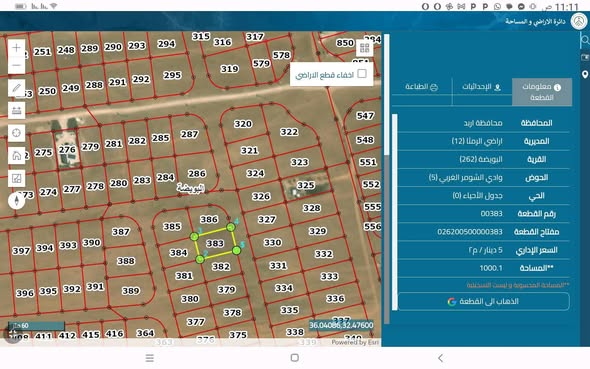Viewport: 590px width, 369px height.
Task: Click the village value (262)
Action: (481, 159)
